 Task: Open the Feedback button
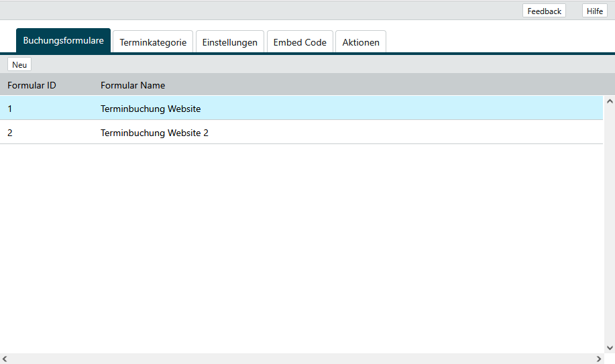click(544, 11)
